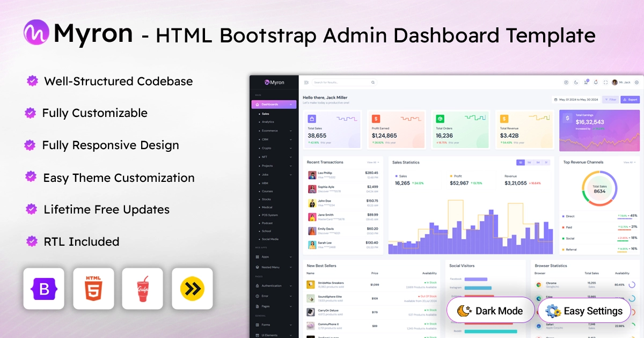Open the settings gear icon in header

tap(636, 83)
